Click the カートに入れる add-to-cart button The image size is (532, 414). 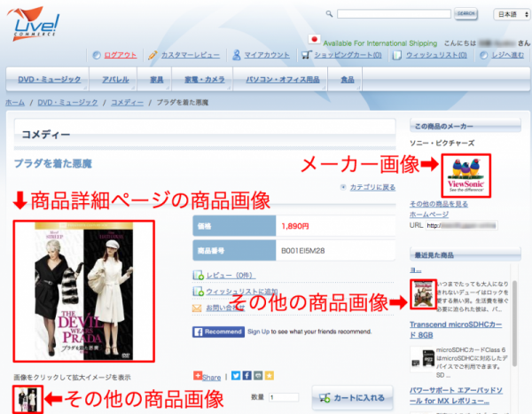coord(353,397)
